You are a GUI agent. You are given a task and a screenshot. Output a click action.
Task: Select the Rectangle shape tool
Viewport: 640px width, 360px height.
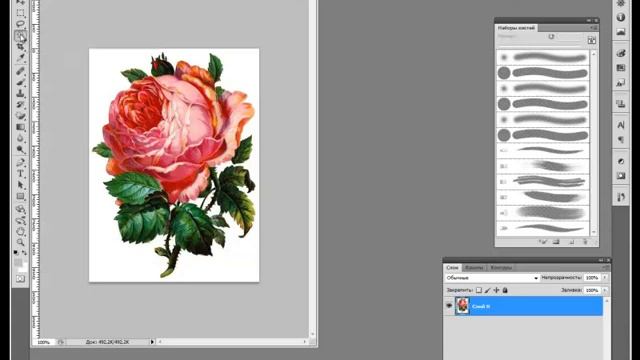pyautogui.click(x=20, y=197)
